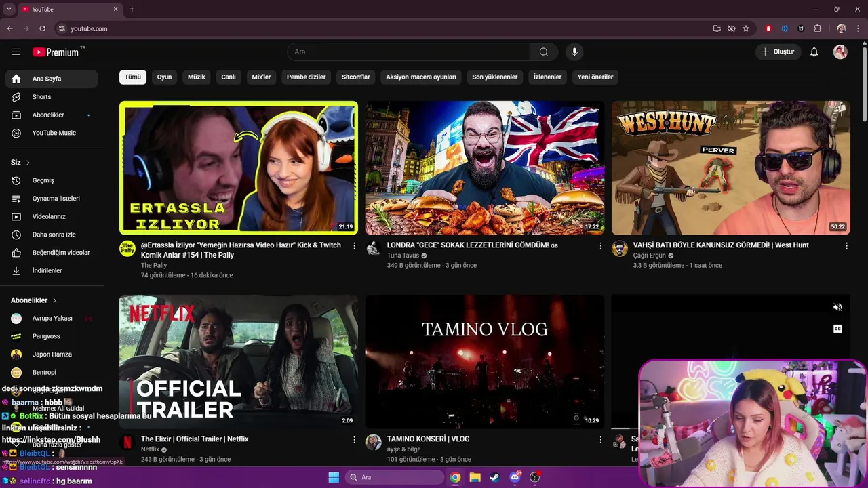This screenshot has height=488, width=868.
Task: Open Daha sonra izle list
Action: (52, 235)
